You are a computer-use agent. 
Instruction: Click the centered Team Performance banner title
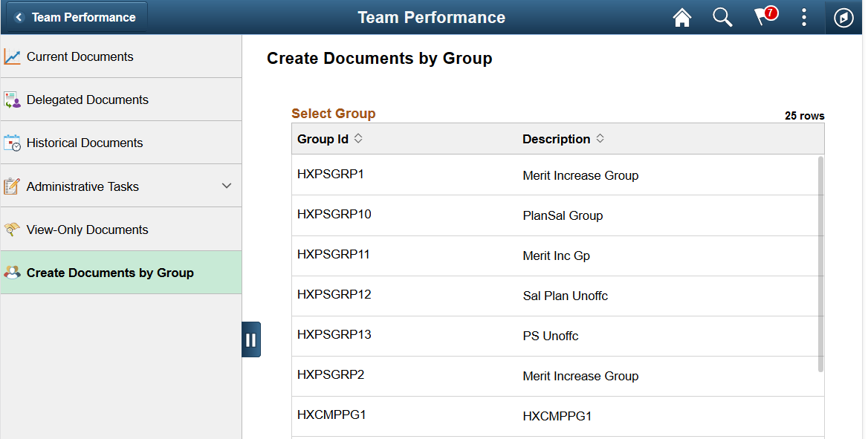click(x=431, y=17)
